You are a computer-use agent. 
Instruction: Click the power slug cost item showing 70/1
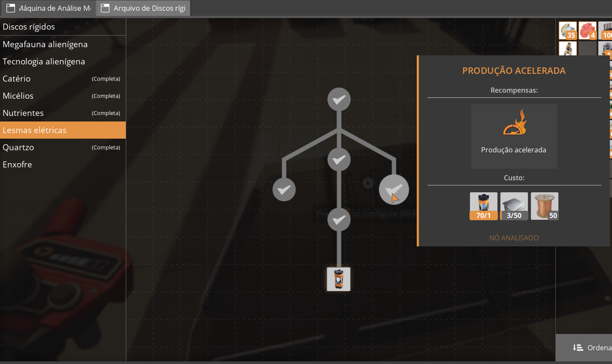(484, 206)
